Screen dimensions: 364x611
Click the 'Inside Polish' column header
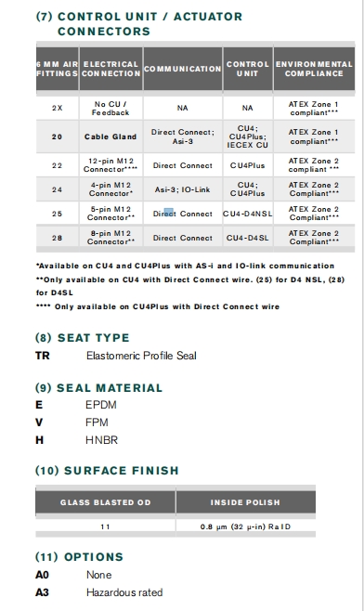245,502
